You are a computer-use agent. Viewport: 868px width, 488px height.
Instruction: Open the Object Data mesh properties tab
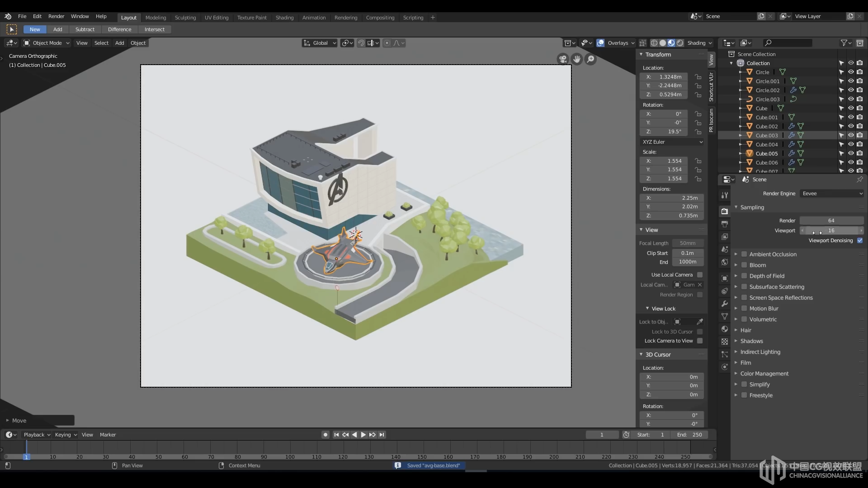pyautogui.click(x=725, y=316)
